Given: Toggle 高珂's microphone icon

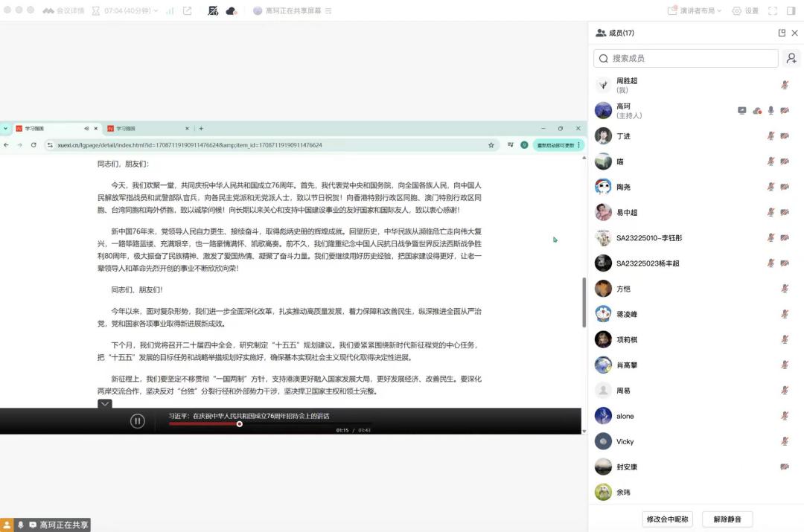Looking at the screenshot, I should (770, 111).
